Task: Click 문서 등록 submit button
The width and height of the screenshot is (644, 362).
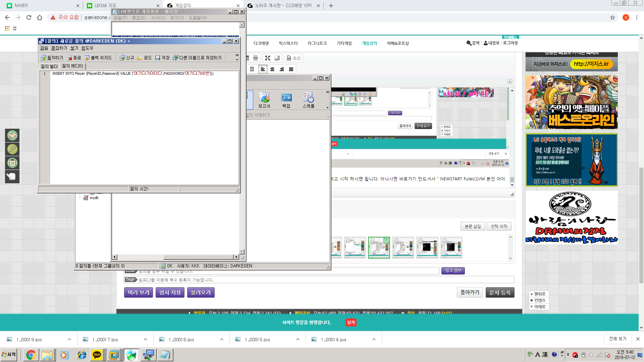Action: click(x=500, y=293)
